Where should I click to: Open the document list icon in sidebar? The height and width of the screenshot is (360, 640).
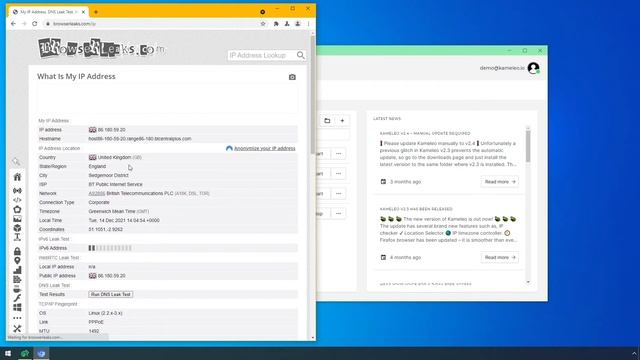coord(17,280)
